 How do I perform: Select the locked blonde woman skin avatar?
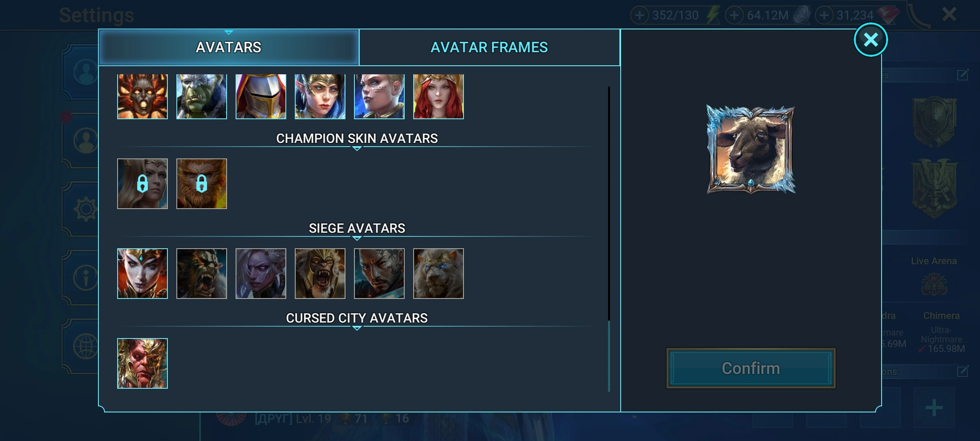coord(143,184)
